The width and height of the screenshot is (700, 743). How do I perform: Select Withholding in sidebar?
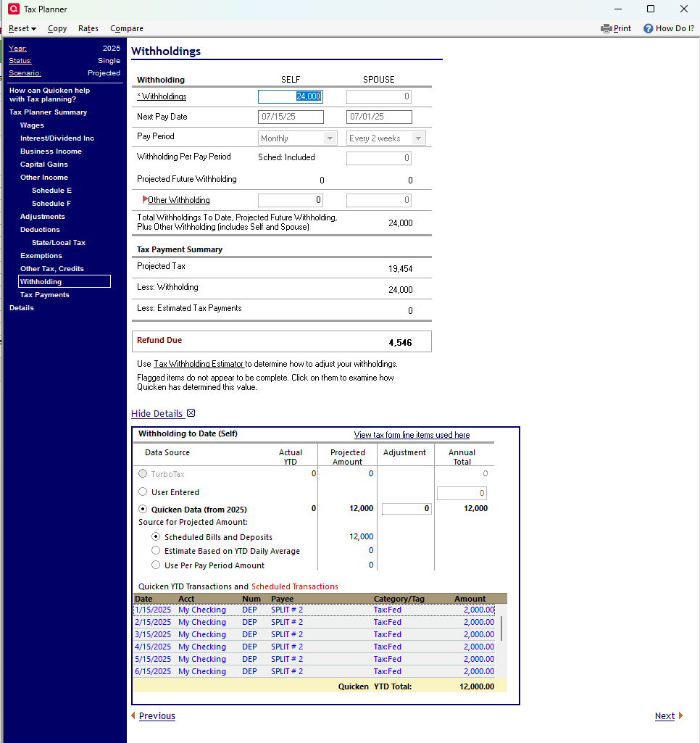(x=64, y=281)
